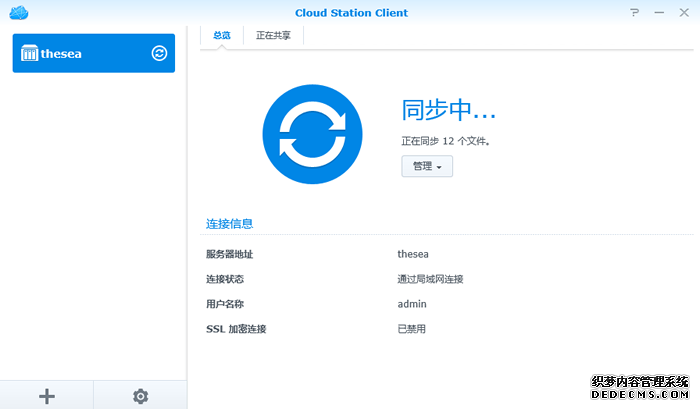Click the 同步中… status heading
The height and width of the screenshot is (409, 700).
pyautogui.click(x=449, y=110)
